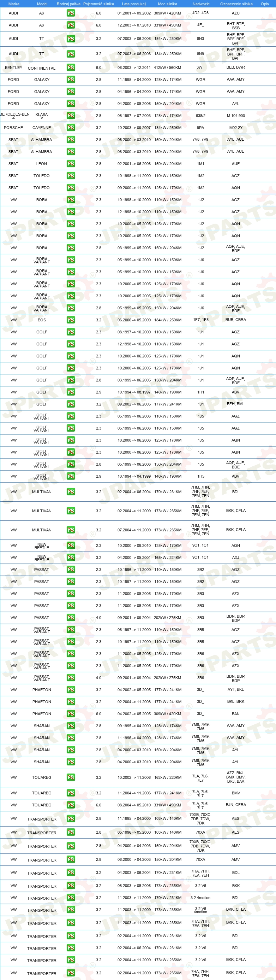Select the PORSCHE brand cell
Screen dimensions: 276x980
point(14,128)
